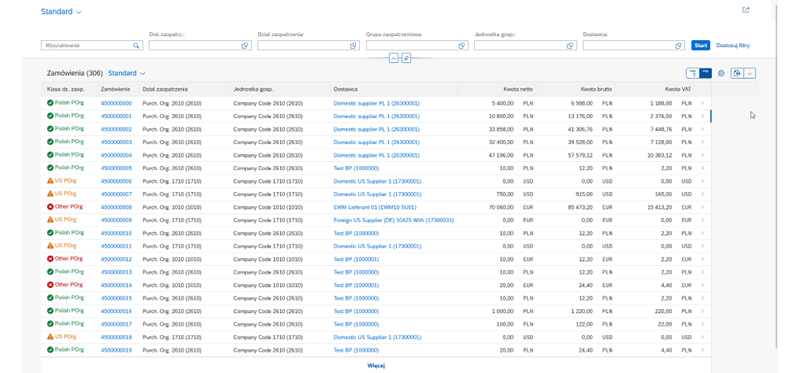800x373 pixels.
Task: Open order link 4500000019
Action: click(116, 350)
